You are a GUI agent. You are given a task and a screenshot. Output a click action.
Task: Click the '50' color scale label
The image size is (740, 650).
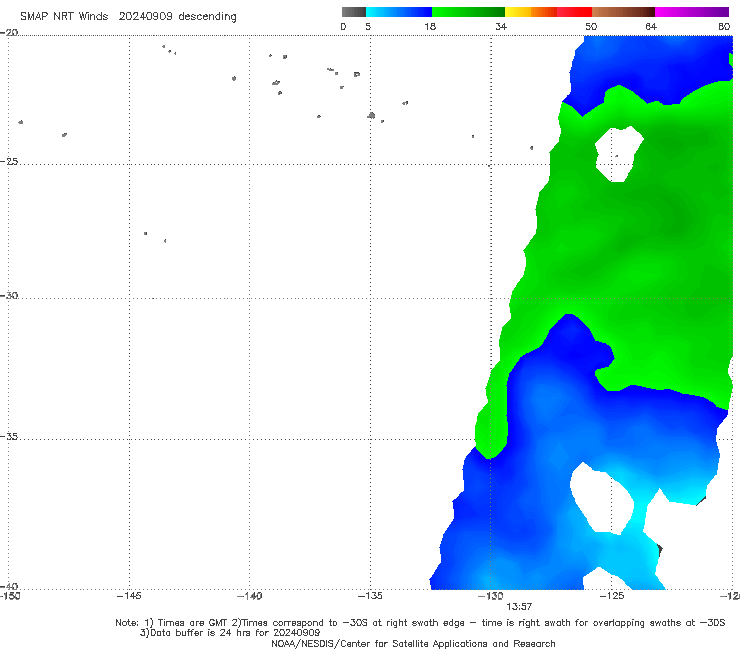pyautogui.click(x=591, y=26)
